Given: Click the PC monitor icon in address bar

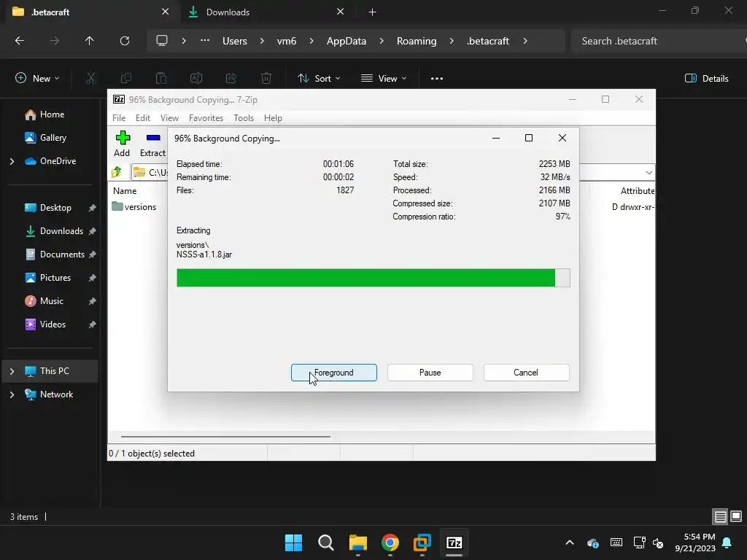Looking at the screenshot, I should click(x=162, y=41).
